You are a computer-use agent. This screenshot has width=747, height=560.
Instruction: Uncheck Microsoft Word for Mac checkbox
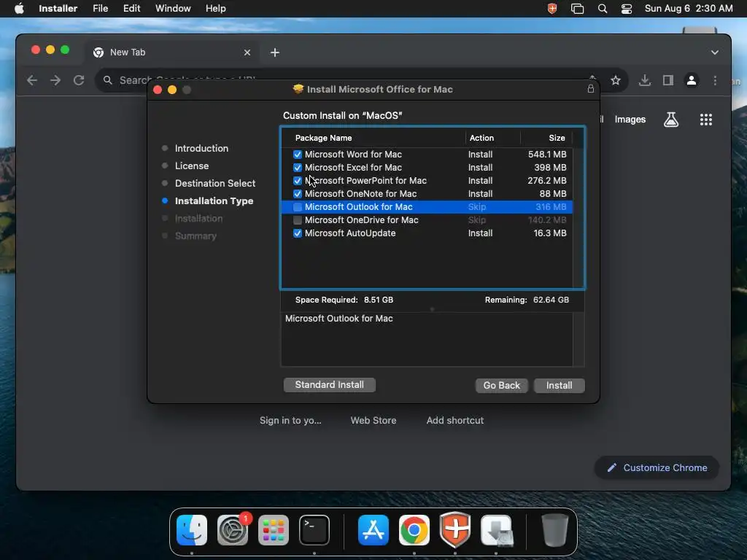[x=298, y=155]
